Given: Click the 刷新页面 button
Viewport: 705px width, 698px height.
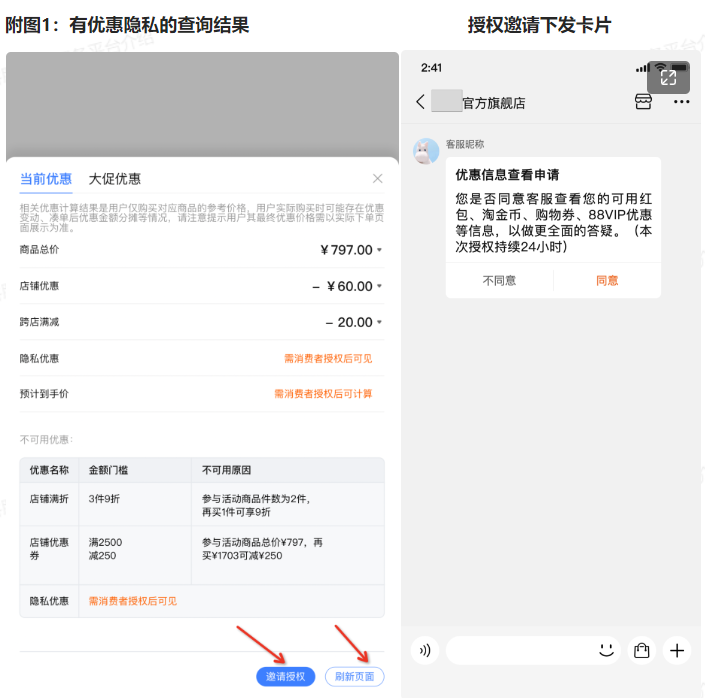Looking at the screenshot, I should 354,676.
